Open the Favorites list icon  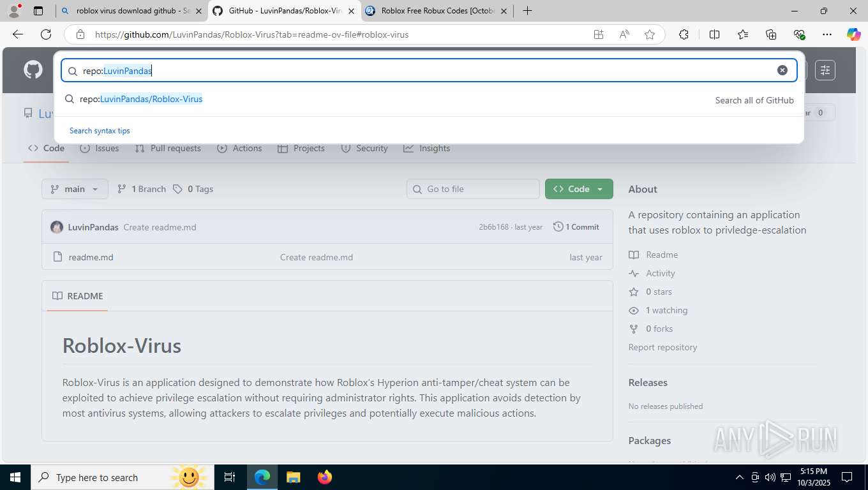point(743,34)
